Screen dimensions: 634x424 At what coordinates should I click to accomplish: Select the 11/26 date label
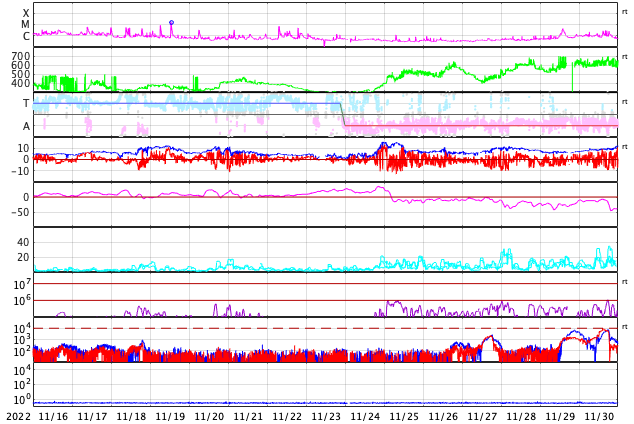pos(443,417)
